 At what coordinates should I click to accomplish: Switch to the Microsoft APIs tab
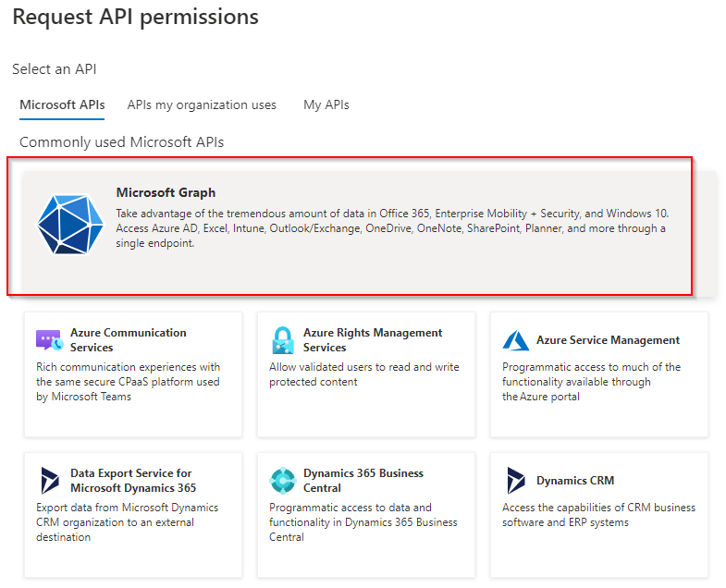(62, 105)
